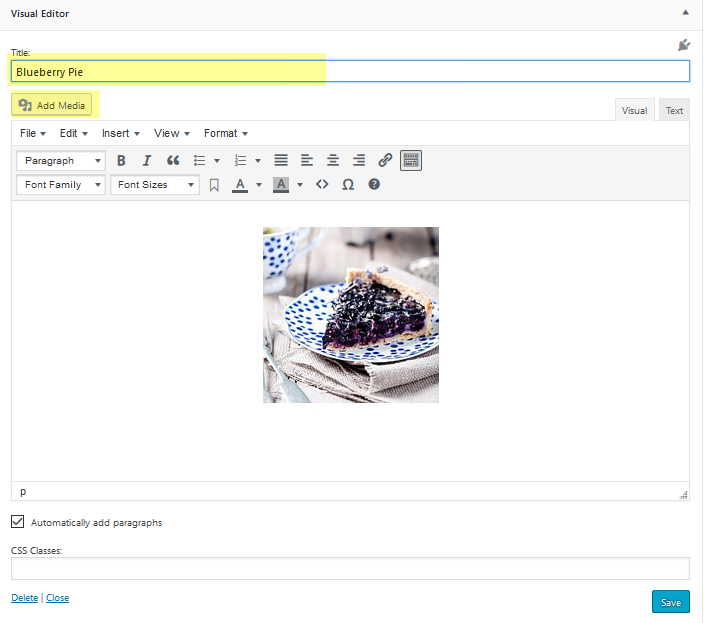Open the Format menu
Screen dimensions: 706x623
226,133
